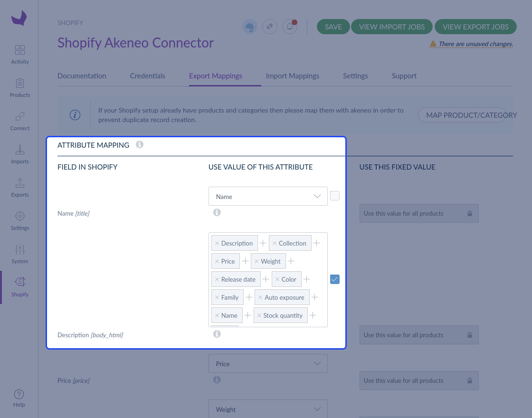Open the notifications bell icon
Viewport: 532px width, 418px height.
[290, 27]
